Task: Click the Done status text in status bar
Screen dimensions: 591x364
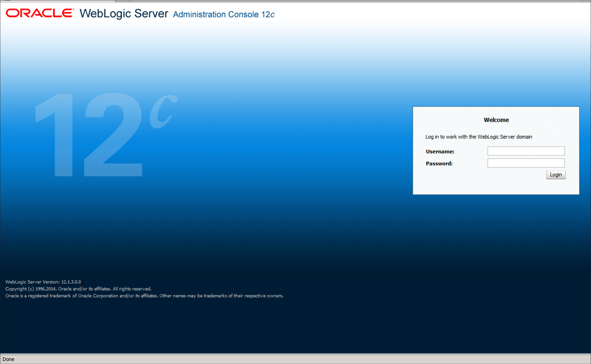Action: coord(8,359)
